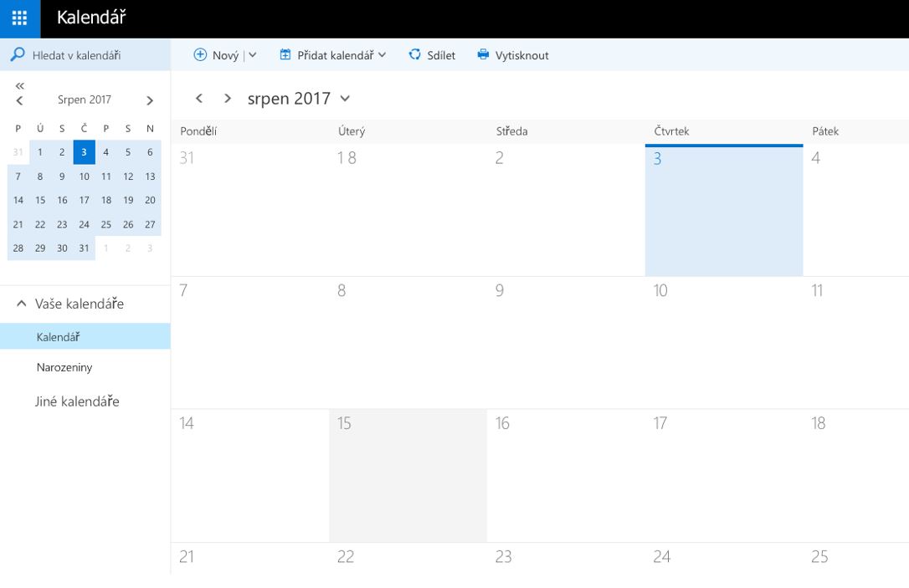The image size is (909, 588).
Task: Show previous month in main calendar view
Action: click(x=199, y=99)
